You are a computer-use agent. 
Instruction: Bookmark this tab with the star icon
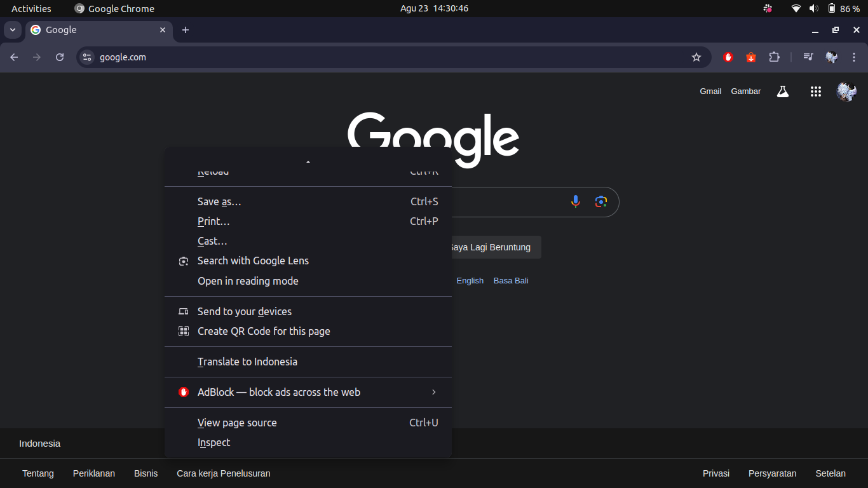coord(696,57)
